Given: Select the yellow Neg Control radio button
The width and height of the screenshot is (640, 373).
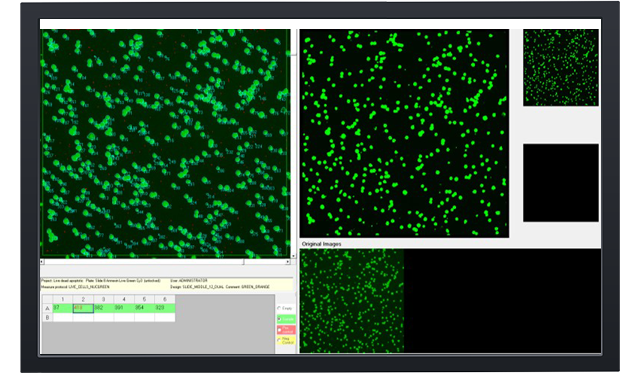Looking at the screenshot, I should pyautogui.click(x=279, y=340).
